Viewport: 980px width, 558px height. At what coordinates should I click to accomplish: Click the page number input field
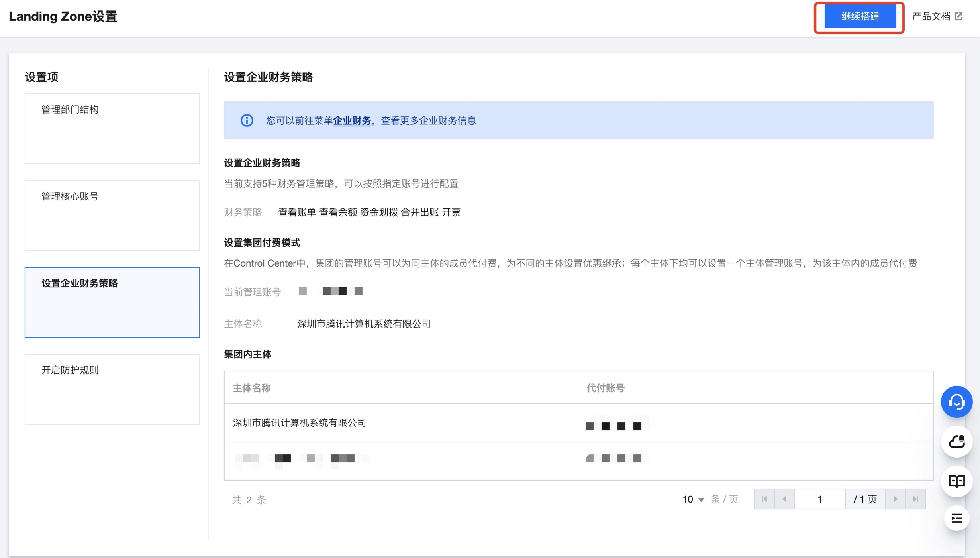[x=819, y=499]
